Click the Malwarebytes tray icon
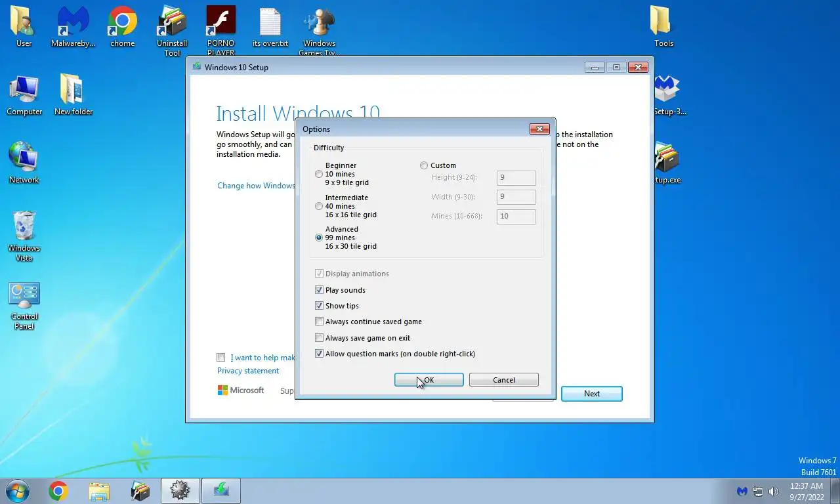The image size is (840, 504). [x=742, y=491]
